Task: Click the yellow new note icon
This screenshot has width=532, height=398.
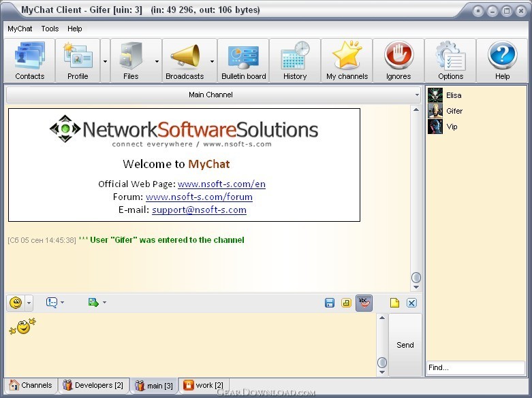Action: tap(394, 303)
